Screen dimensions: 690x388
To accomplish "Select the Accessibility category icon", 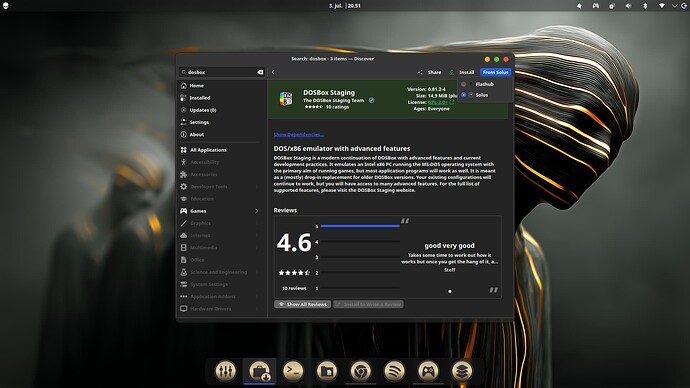I will (184, 162).
